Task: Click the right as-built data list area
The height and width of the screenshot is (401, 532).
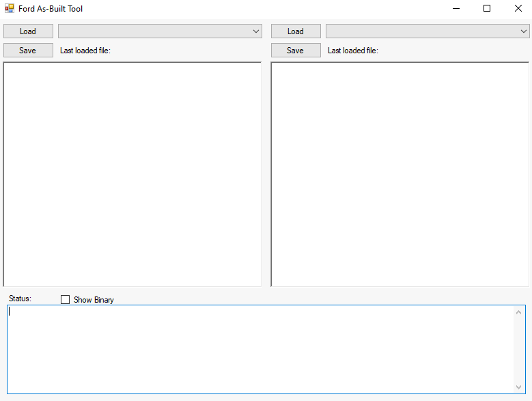Action: coord(400,174)
